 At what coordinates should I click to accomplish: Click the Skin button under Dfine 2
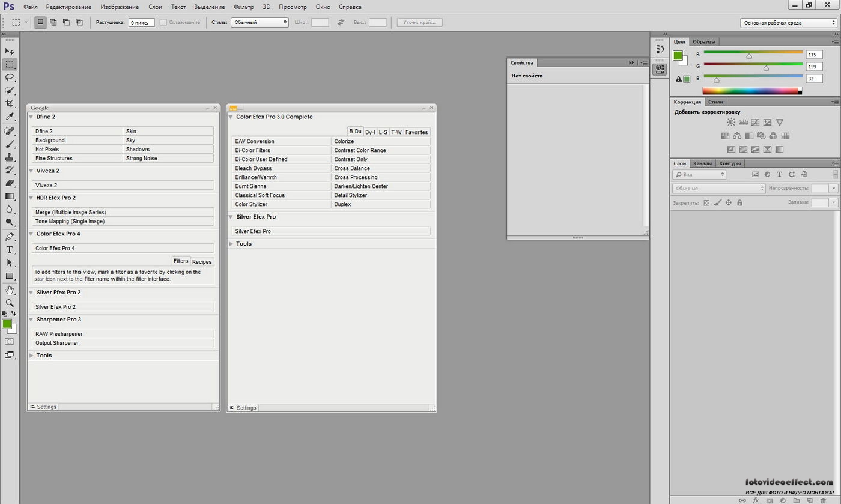coord(168,131)
